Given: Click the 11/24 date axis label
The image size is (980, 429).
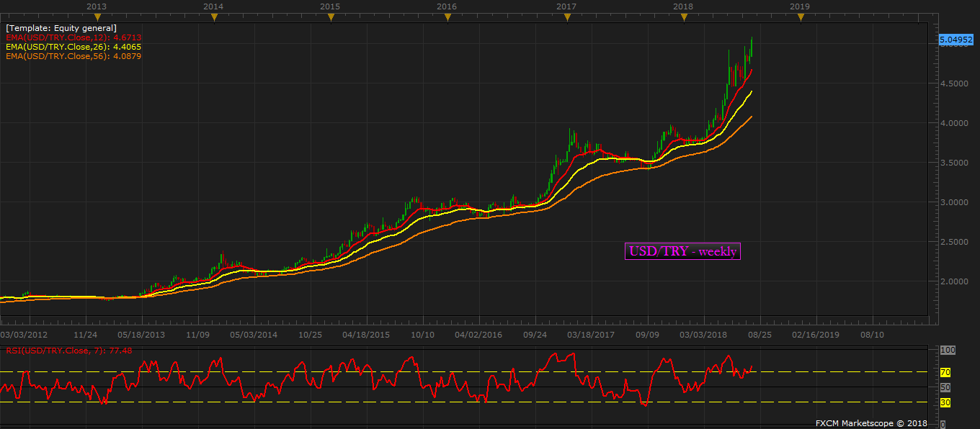Looking at the screenshot, I should point(85,335).
